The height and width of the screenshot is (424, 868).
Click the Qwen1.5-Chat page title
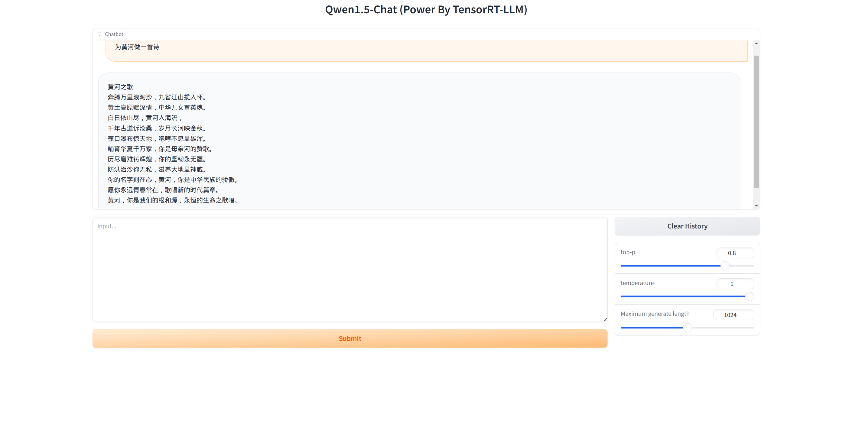pos(426,9)
